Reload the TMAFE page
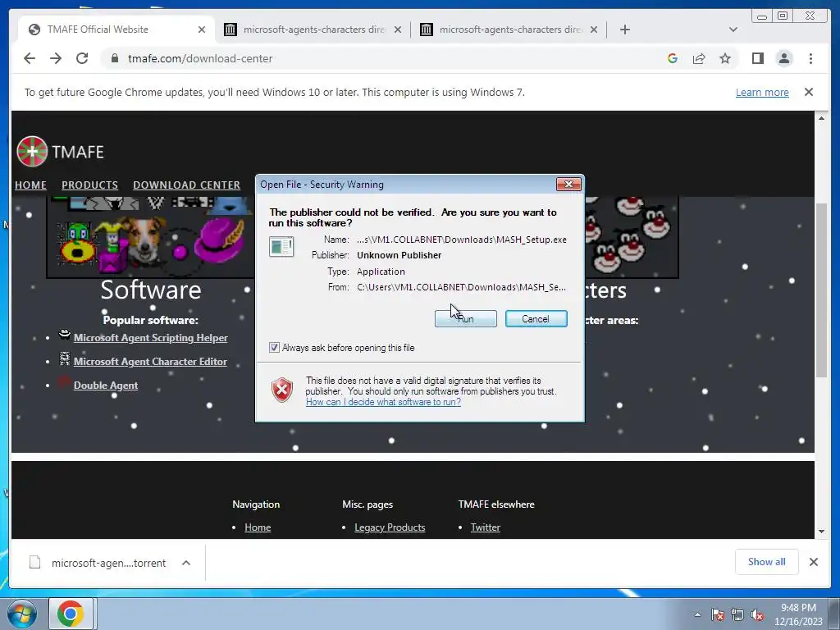Screen dimensions: 840x630 point(82,58)
